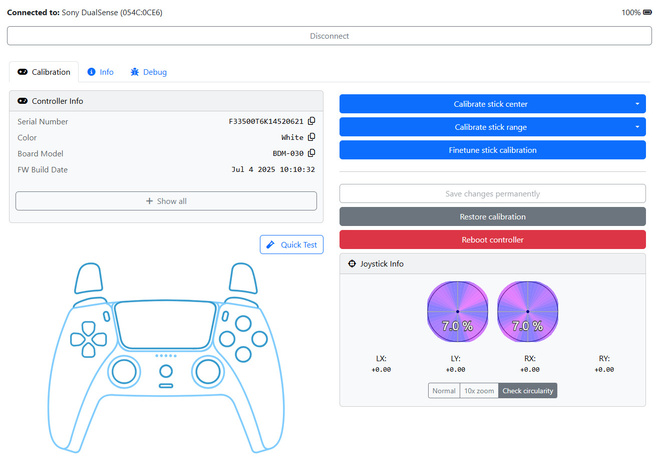
Task: Click the Disconnect button
Action: [329, 36]
